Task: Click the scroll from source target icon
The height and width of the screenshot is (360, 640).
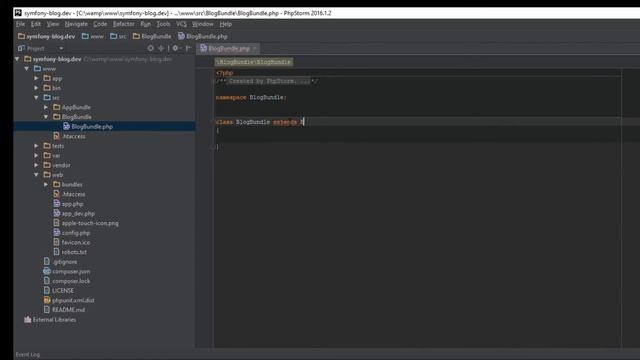Action: pos(151,48)
